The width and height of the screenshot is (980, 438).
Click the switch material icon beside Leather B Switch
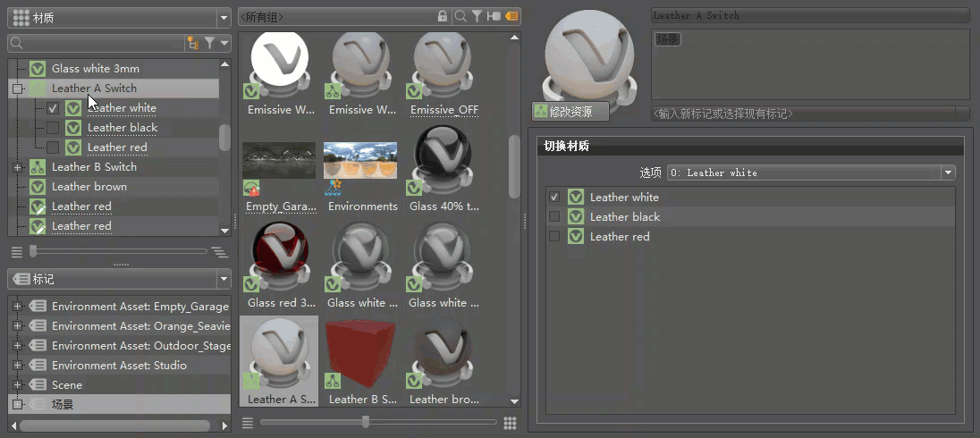[38, 167]
